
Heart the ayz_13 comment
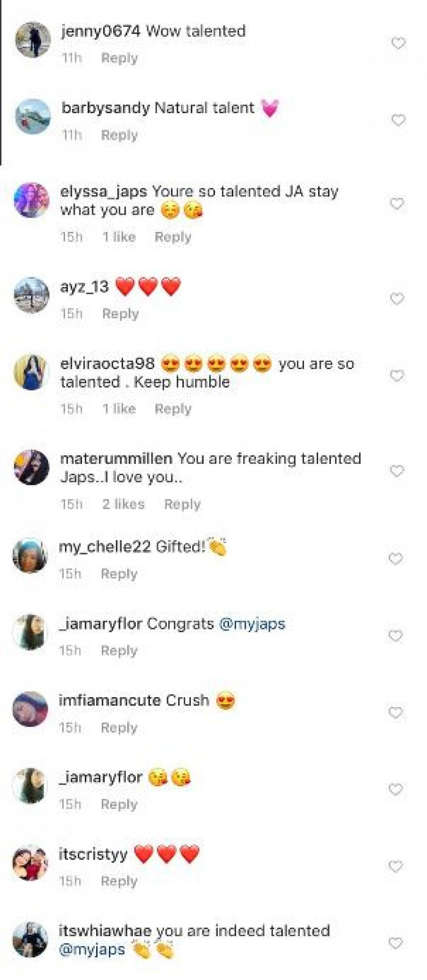pos(397,299)
